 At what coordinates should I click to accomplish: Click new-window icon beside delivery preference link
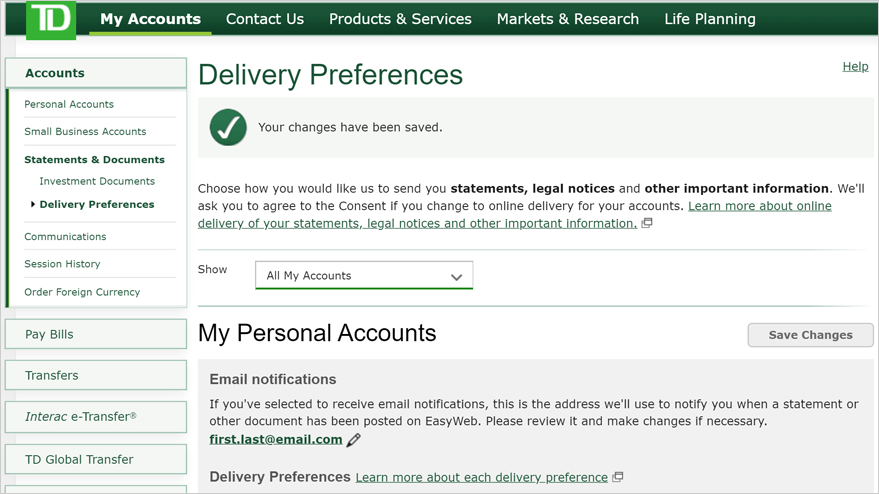[x=618, y=477]
